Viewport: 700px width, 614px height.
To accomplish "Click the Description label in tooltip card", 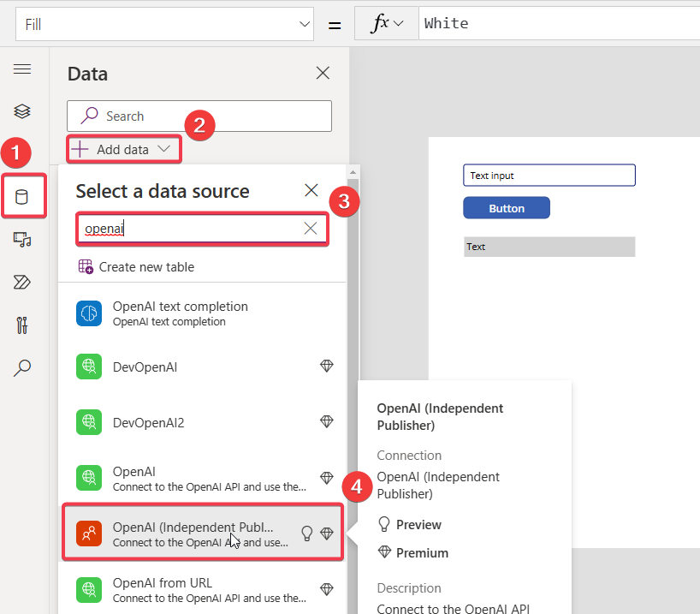I will point(408,588).
